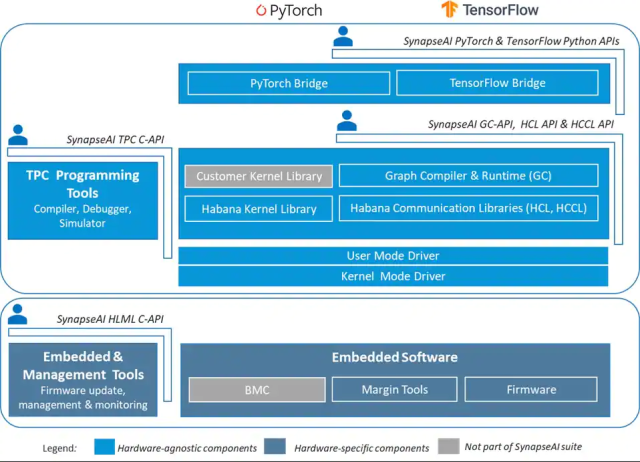640x462 pixels.
Task: Click 'Firmware update, management & monitoring' text
Action: (83, 398)
